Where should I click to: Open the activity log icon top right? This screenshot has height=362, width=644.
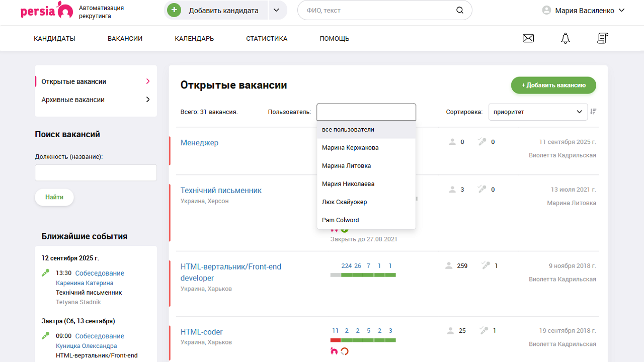pyautogui.click(x=602, y=38)
